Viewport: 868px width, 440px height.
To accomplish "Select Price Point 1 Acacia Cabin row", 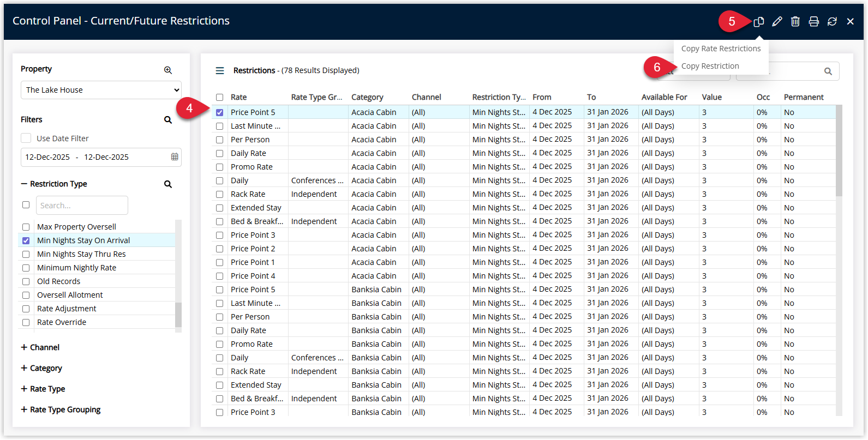I will point(524,262).
